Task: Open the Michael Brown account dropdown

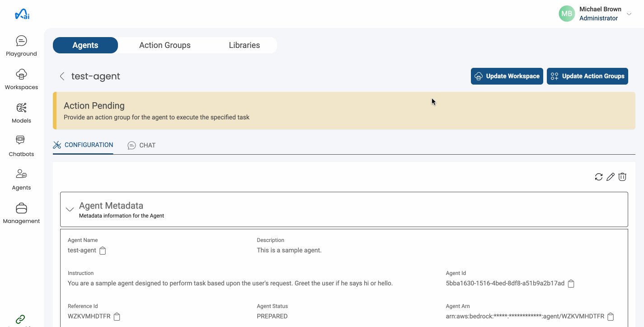Action: pyautogui.click(x=629, y=14)
